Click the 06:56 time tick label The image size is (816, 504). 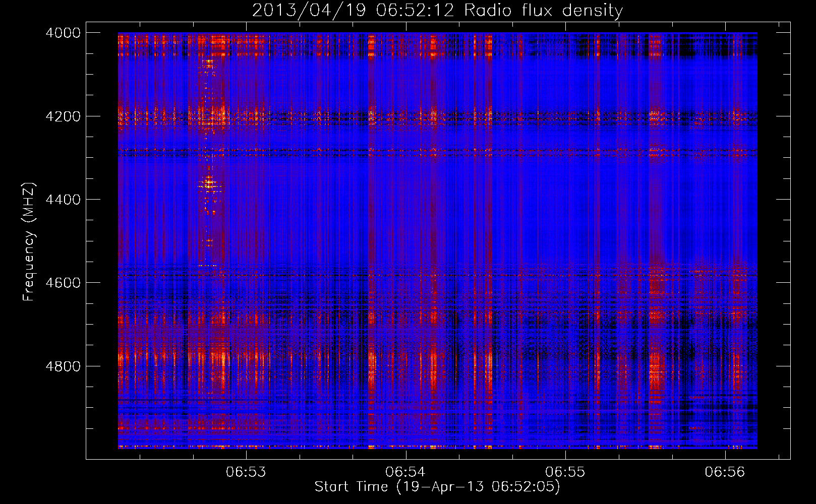725,472
